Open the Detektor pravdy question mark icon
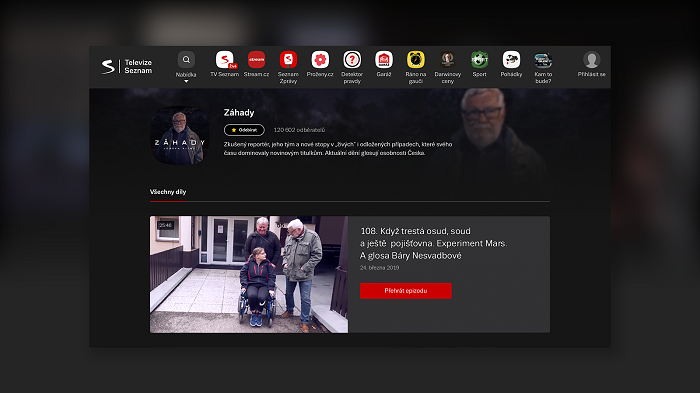700x393 pixels. tap(352, 59)
